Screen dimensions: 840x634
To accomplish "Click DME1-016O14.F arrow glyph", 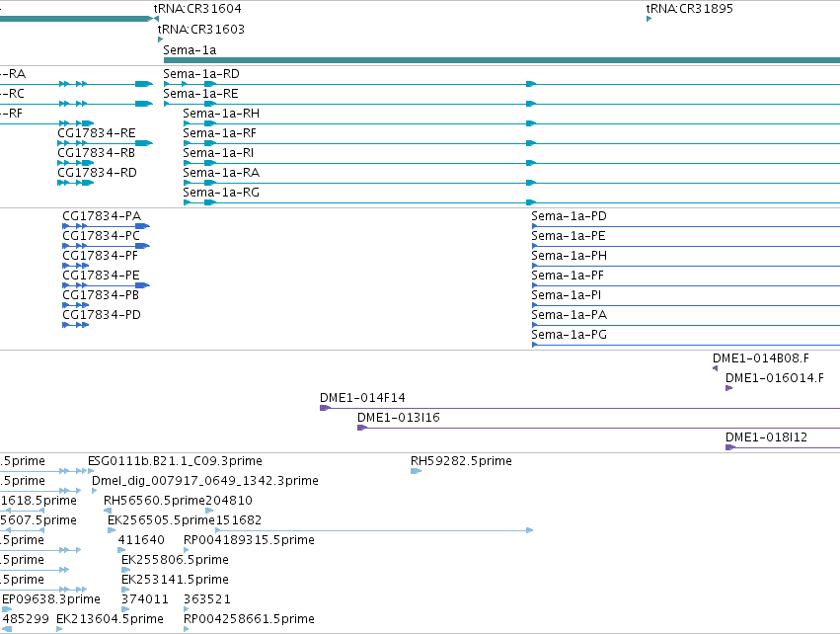I will pyautogui.click(x=729, y=388).
